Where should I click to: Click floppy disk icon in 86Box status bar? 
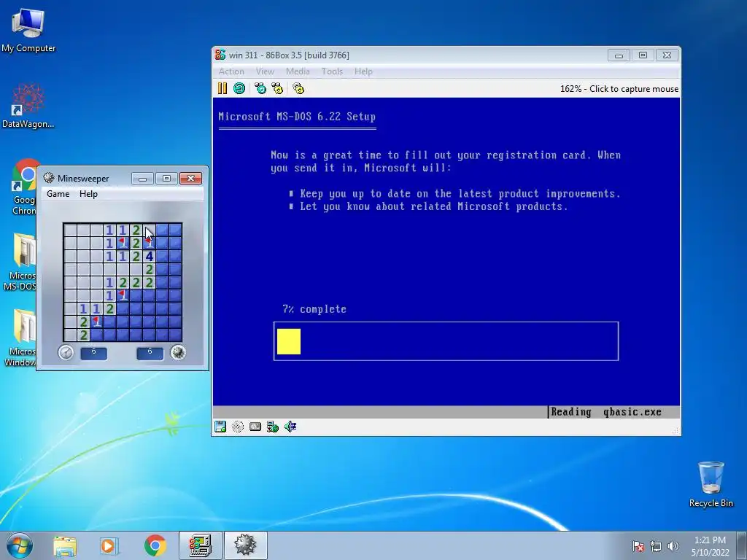220,426
